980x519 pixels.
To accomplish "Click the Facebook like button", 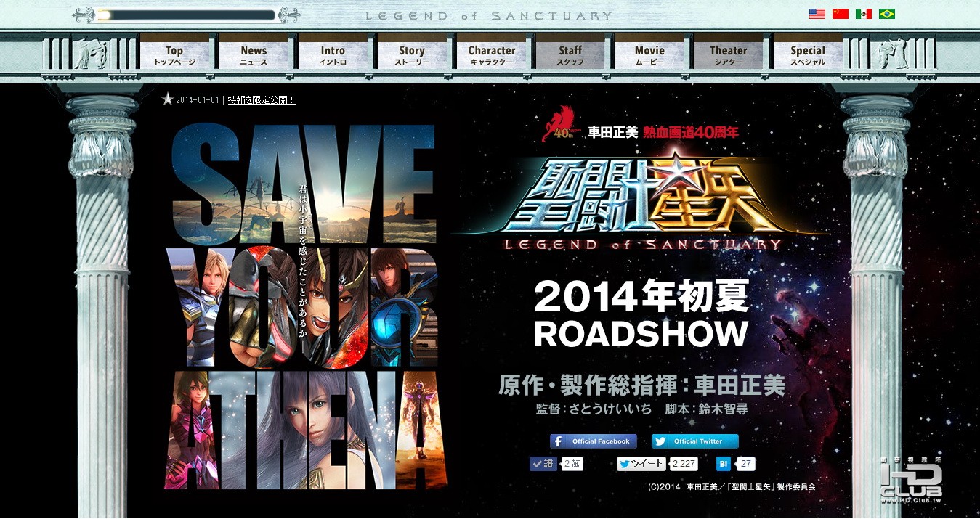I will 543,464.
